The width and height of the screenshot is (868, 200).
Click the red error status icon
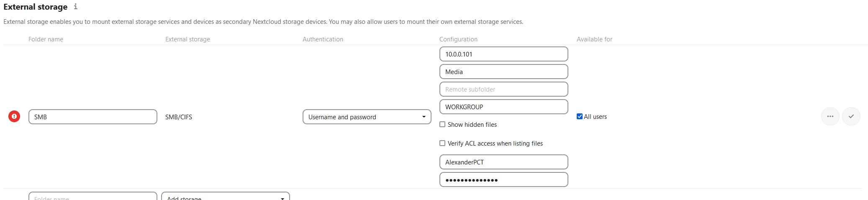(14, 116)
